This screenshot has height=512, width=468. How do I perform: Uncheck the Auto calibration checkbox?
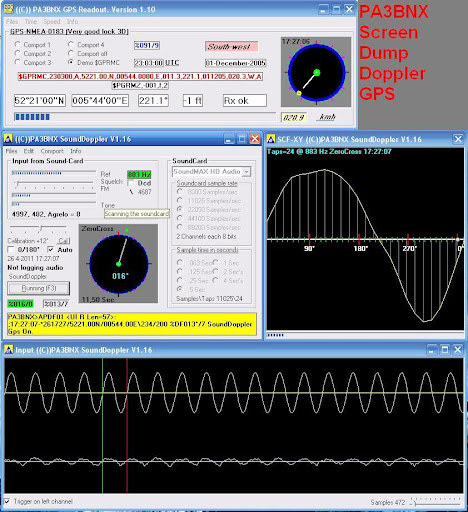51,249
